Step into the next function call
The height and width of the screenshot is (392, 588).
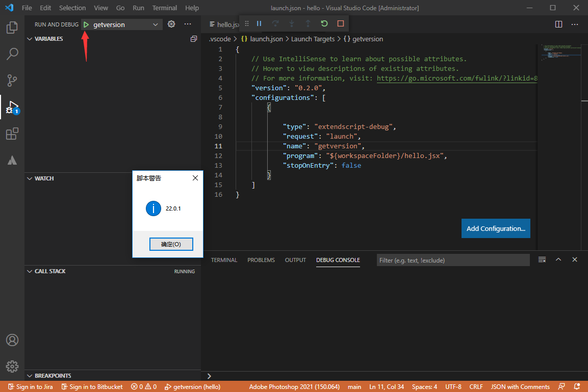point(292,23)
